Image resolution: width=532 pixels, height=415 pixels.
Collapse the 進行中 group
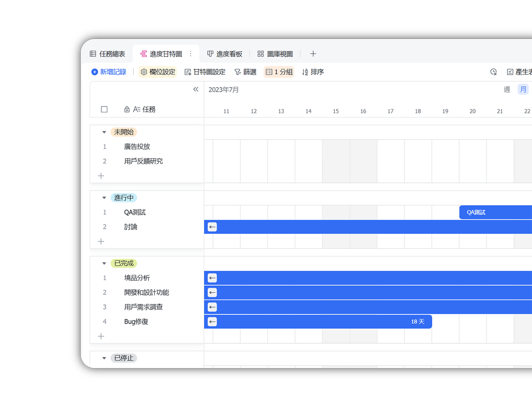click(x=104, y=198)
